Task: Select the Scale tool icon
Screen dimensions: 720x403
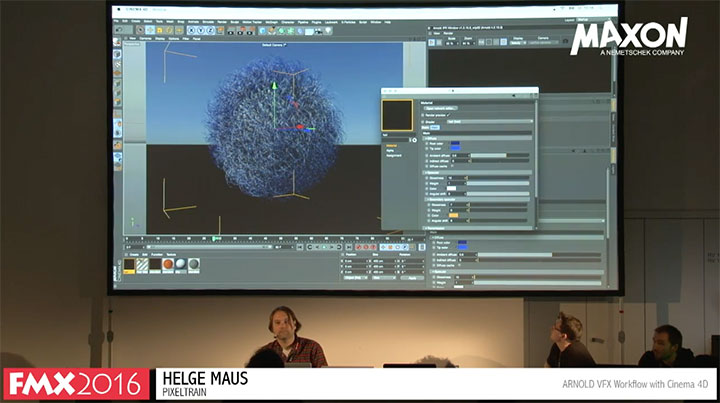Action: 159,31
